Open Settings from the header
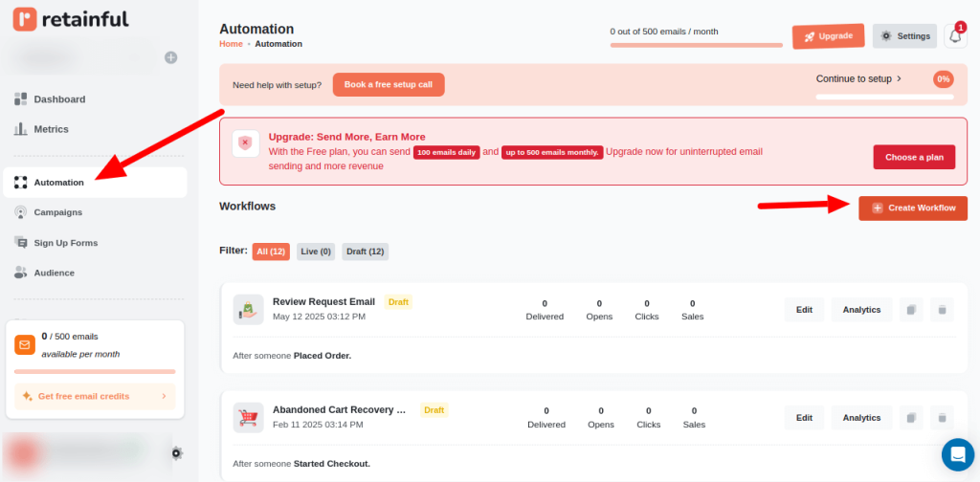 [904, 36]
